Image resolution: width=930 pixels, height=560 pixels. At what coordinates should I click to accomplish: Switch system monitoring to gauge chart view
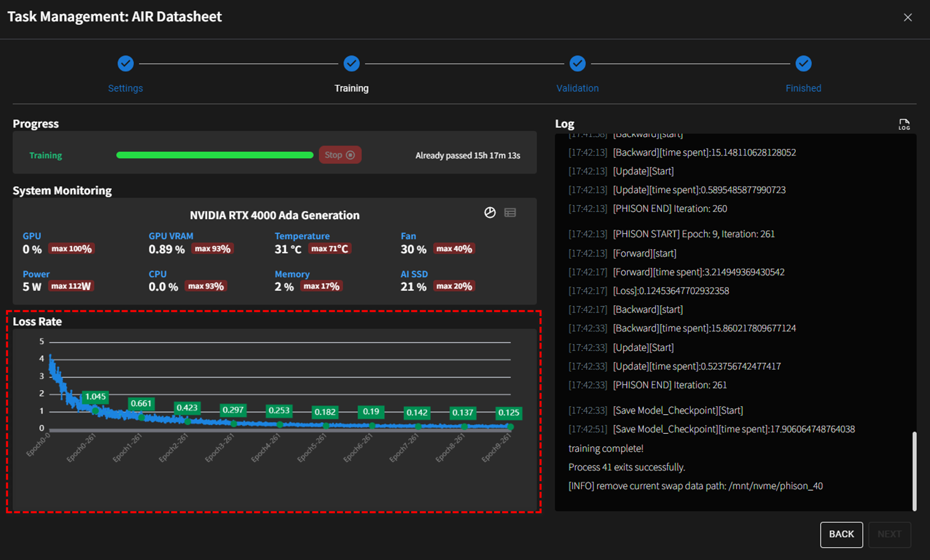[490, 213]
